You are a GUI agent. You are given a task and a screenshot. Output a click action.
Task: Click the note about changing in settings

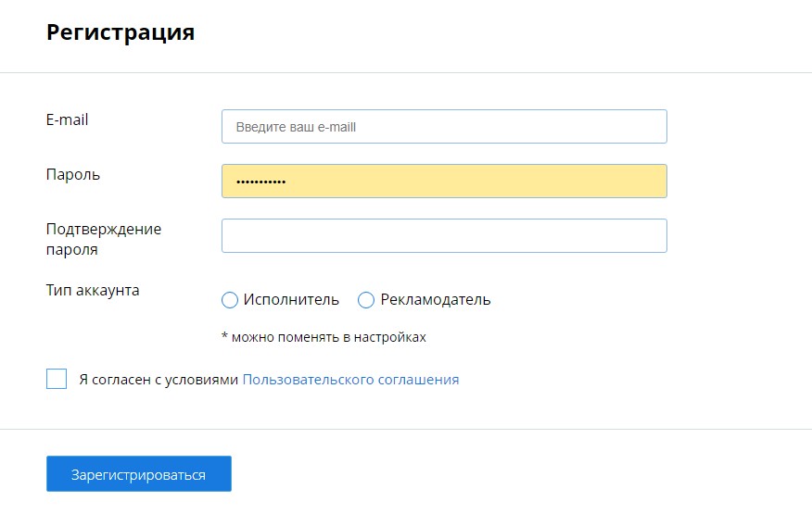[x=324, y=337]
